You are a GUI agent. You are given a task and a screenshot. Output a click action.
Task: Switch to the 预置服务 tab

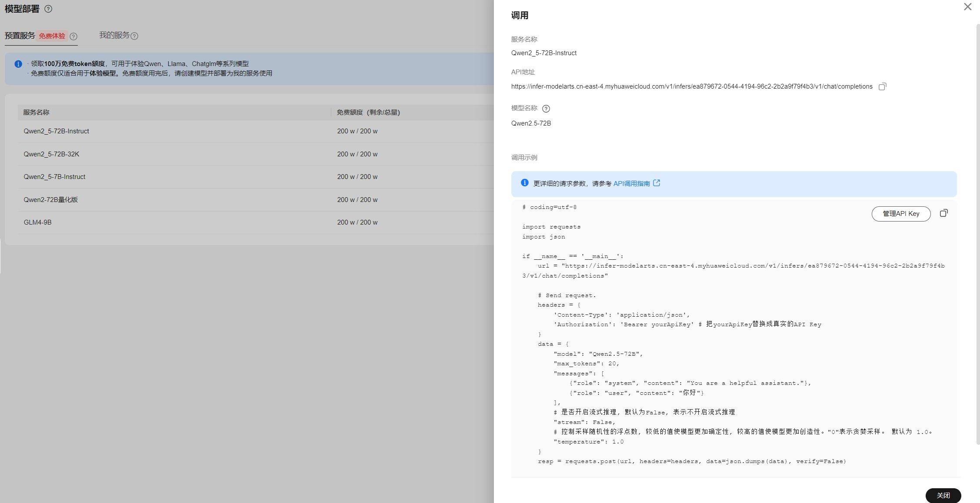point(20,36)
